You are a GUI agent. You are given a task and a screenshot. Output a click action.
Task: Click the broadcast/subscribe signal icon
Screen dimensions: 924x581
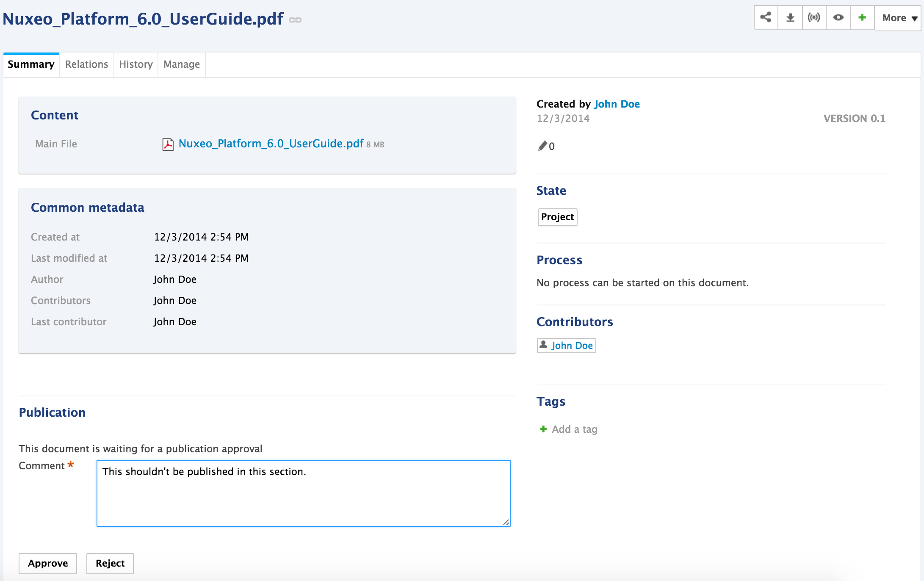click(x=814, y=17)
